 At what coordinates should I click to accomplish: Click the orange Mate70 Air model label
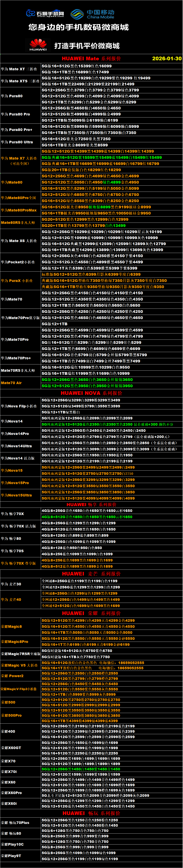coord(11,383)
